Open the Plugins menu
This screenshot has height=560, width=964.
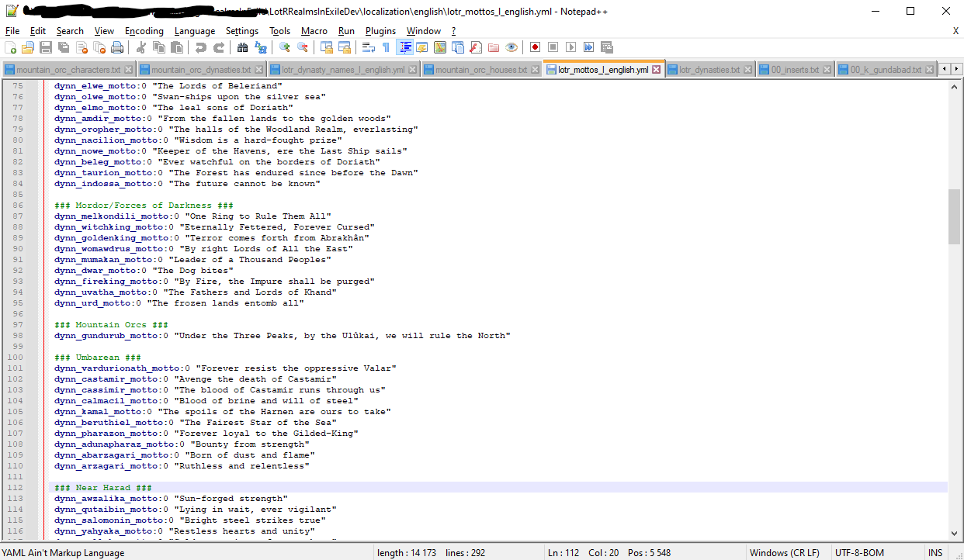coord(380,31)
